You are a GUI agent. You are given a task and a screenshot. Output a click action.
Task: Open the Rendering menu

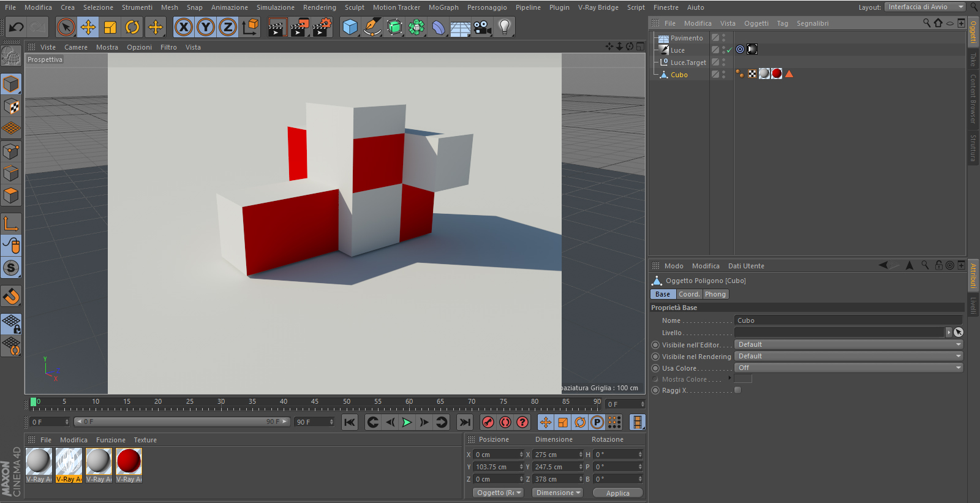point(319,7)
